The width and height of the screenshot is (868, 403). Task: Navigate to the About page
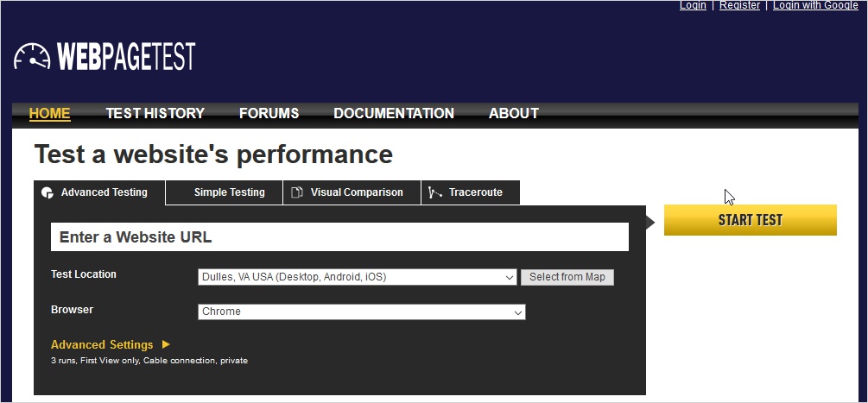[513, 113]
